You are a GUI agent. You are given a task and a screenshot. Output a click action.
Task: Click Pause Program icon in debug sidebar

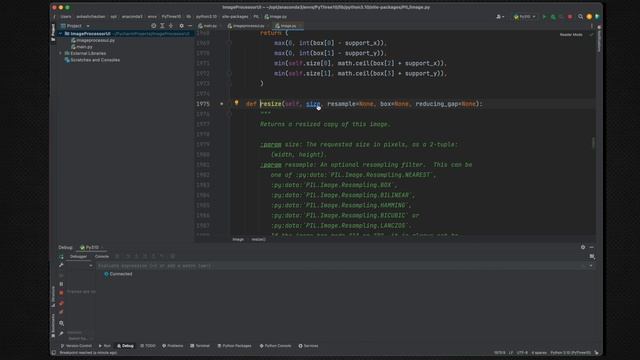coord(61,284)
